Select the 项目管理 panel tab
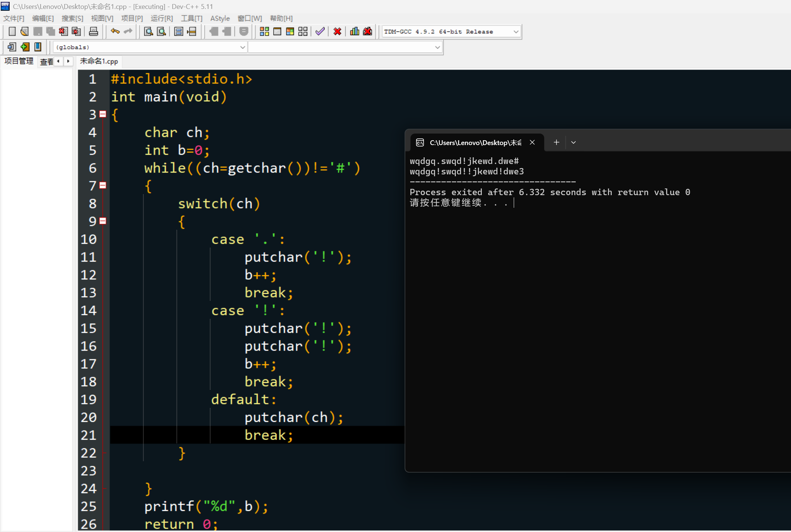The width and height of the screenshot is (791, 532). (19, 61)
